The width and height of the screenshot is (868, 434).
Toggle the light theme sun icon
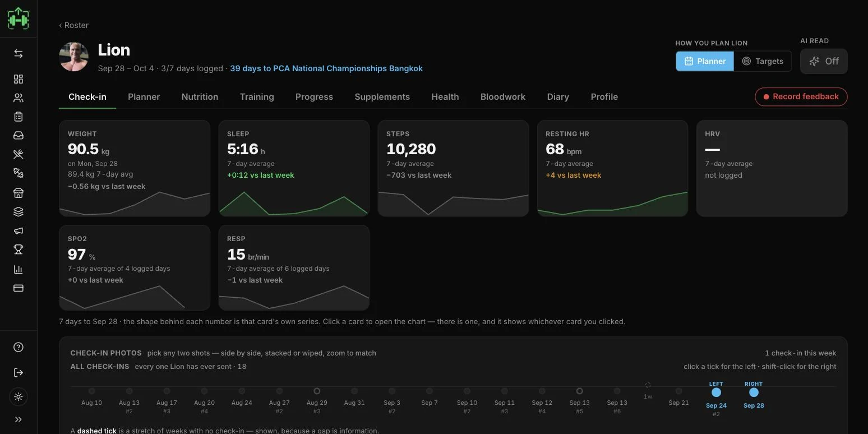tap(19, 397)
